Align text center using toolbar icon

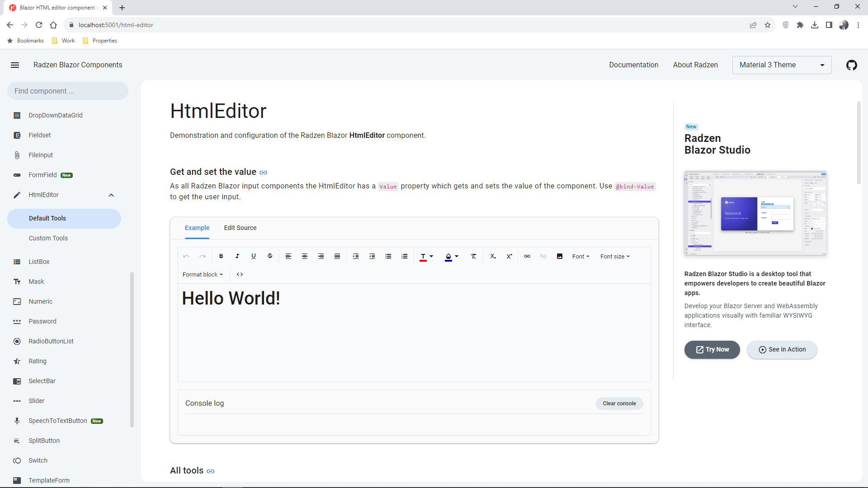click(304, 256)
